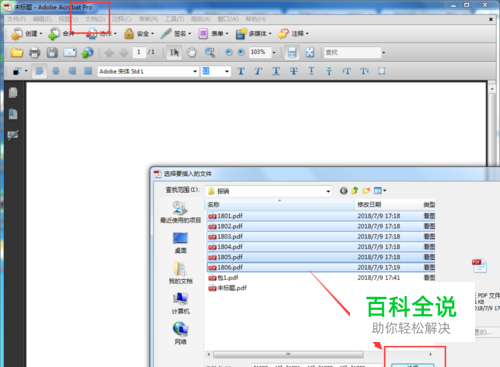The width and height of the screenshot is (500, 367).
Task: Go to next page arrow
Action: (124, 53)
